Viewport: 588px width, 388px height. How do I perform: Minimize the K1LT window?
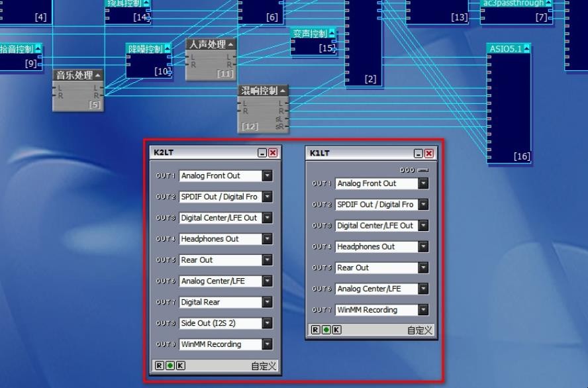418,154
